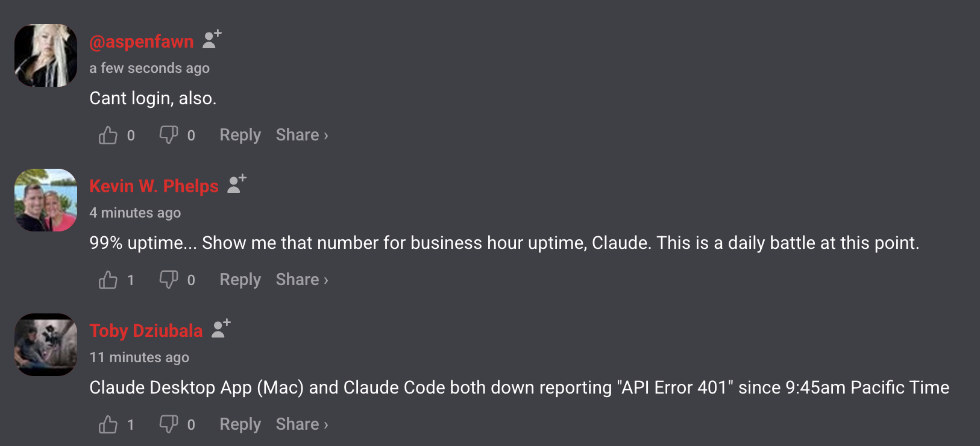This screenshot has width=980, height=446.
Task: Like Kevin W. Phelps' comment
Action: coord(107,280)
